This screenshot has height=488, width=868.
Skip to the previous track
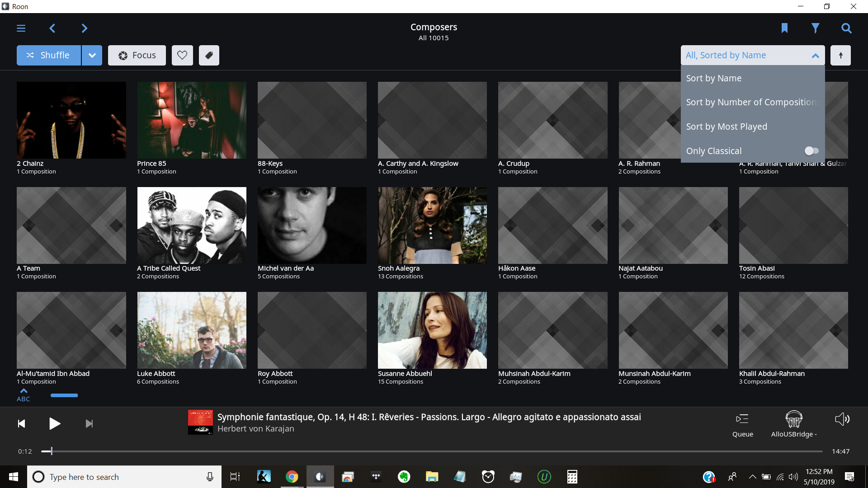21,423
